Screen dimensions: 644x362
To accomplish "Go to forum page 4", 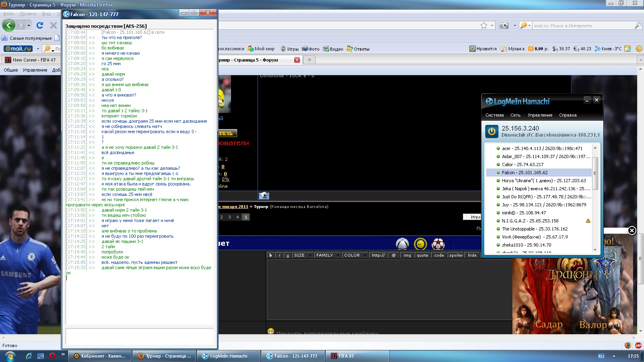I will point(237,217).
